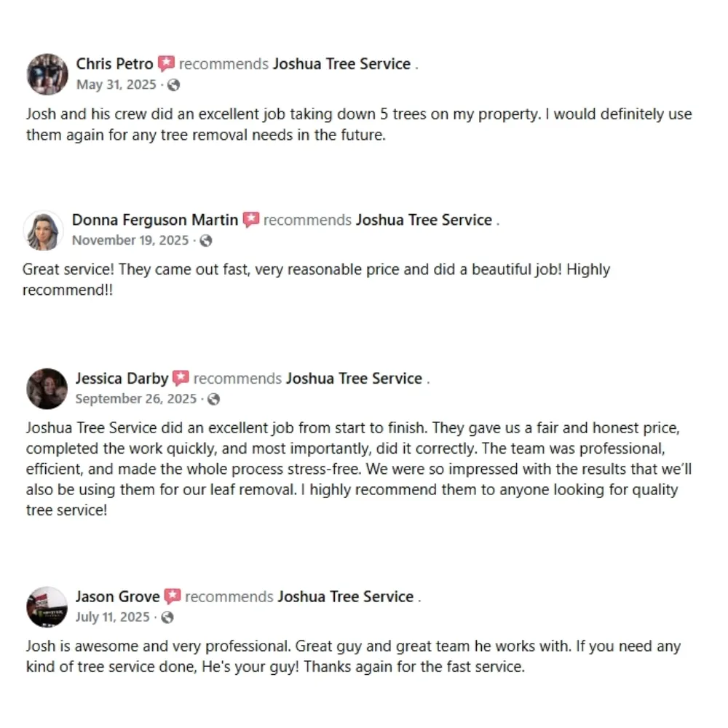Click the recommendation star icon by Jason Grove
Screen dimensions: 728x728
pos(172,597)
